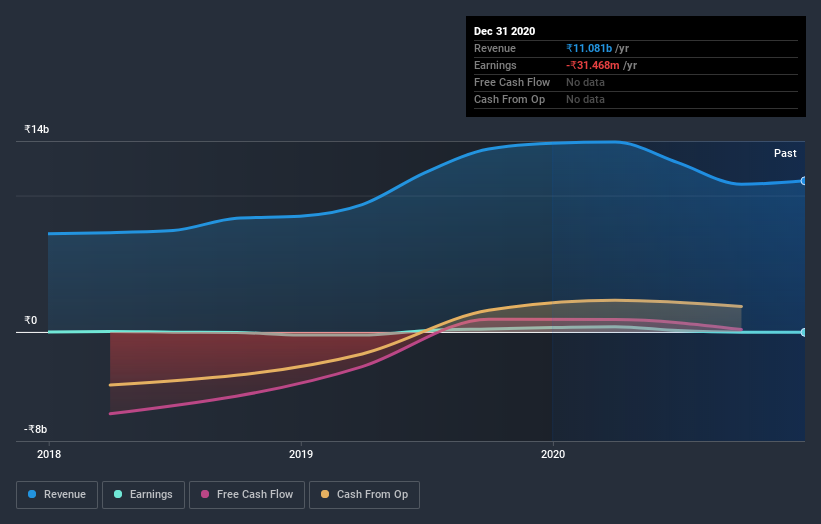The width and height of the screenshot is (821, 524).
Task: Select the 2019 x-axis label
Action: point(301,454)
